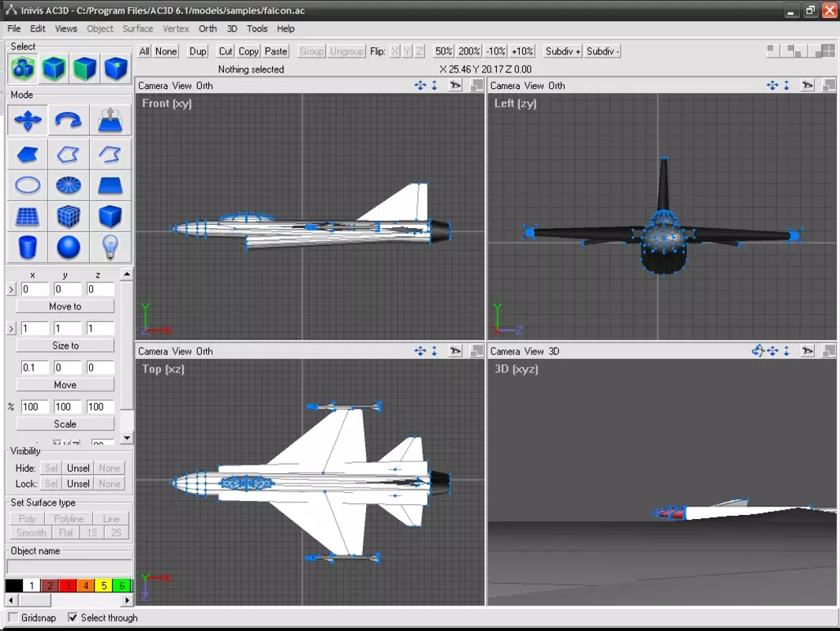Select the Disk shape tool
Viewport: 840px width, 631px height.
click(x=69, y=185)
